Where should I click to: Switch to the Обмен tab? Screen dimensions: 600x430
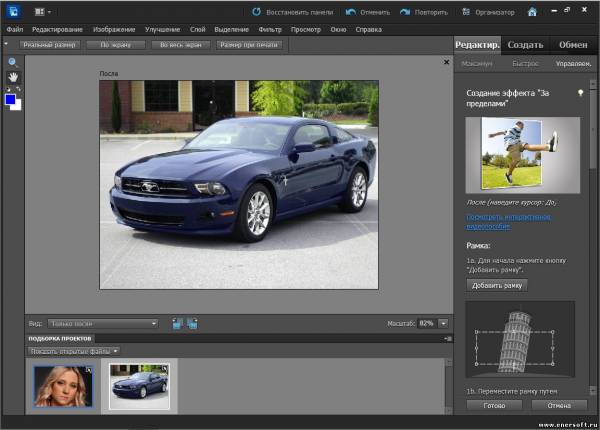click(573, 45)
